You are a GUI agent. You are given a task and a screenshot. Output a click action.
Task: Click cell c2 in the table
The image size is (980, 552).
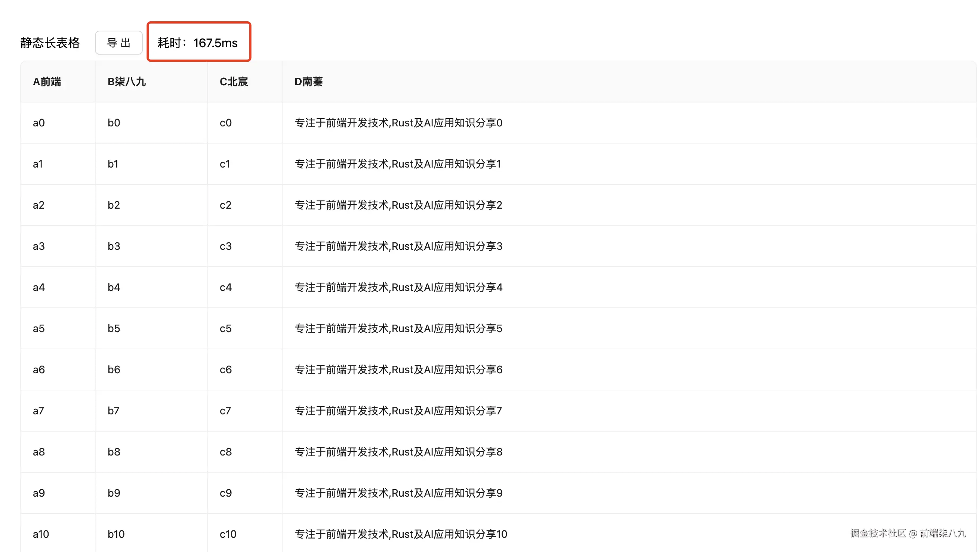tap(226, 205)
